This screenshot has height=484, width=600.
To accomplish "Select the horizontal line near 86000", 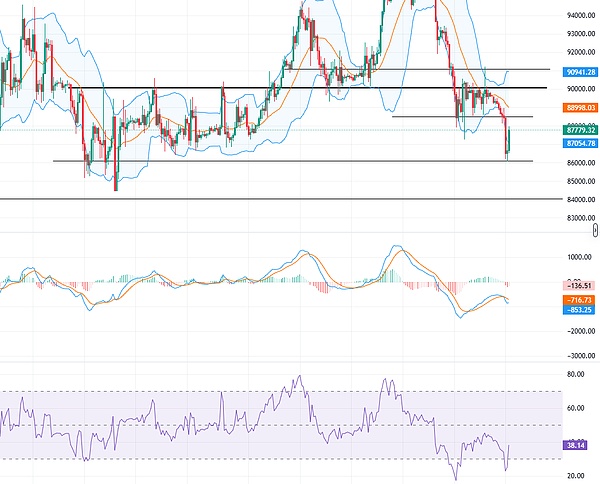I will [x=300, y=161].
